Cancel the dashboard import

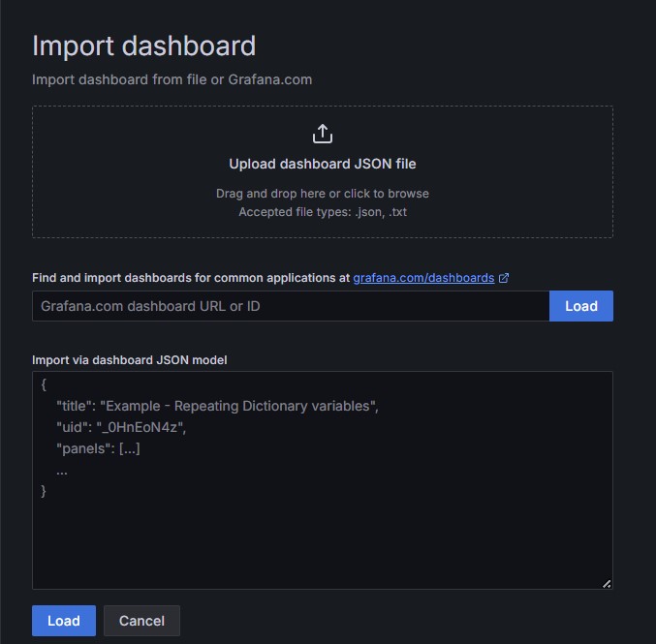(141, 621)
